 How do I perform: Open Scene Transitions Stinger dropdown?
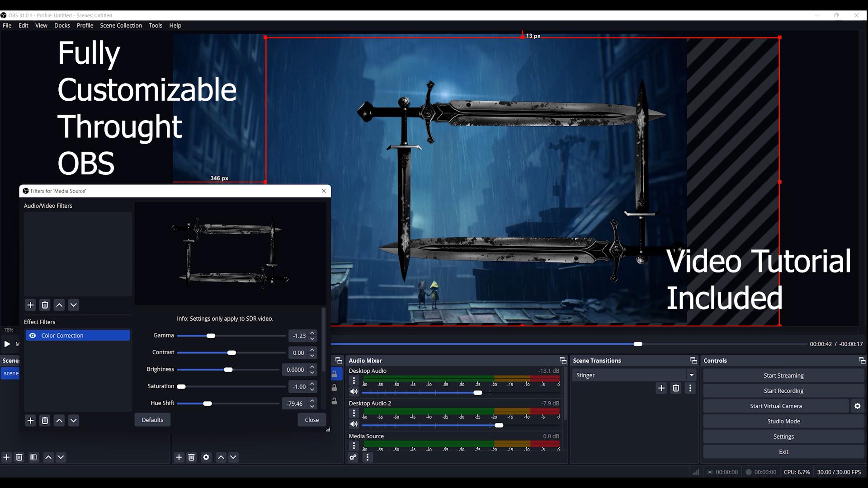pos(691,375)
